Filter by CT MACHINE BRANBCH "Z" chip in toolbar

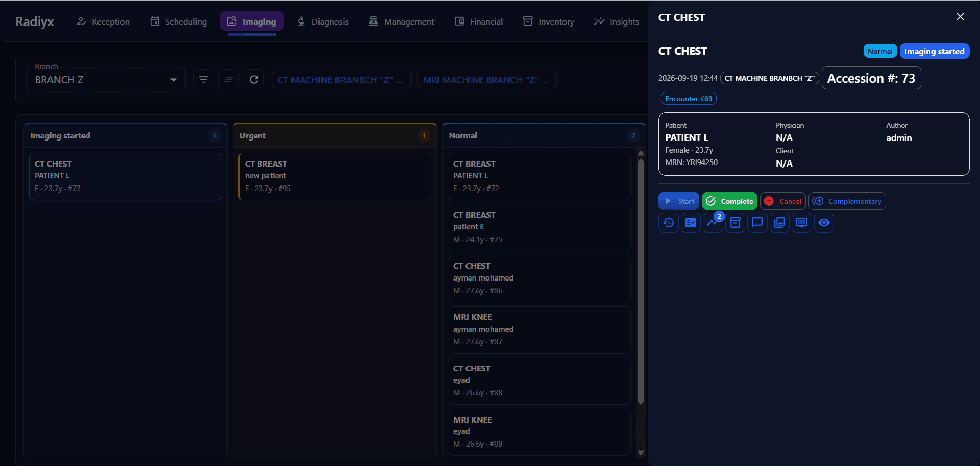point(341,80)
